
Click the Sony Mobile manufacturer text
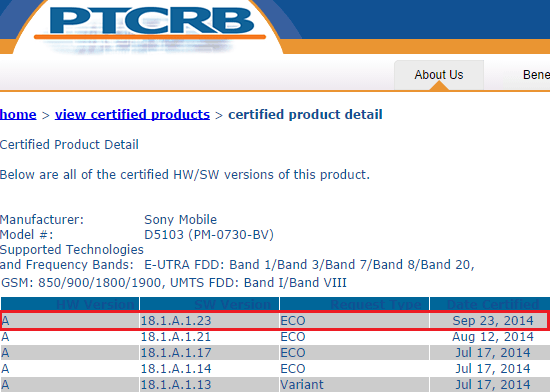(x=181, y=219)
